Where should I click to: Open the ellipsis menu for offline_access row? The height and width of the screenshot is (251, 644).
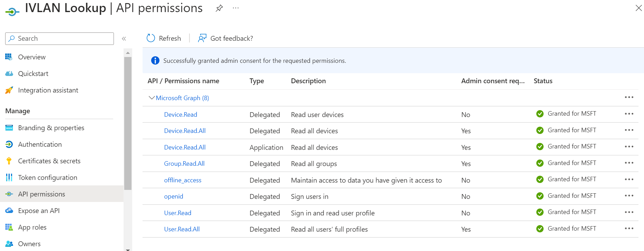[629, 180]
